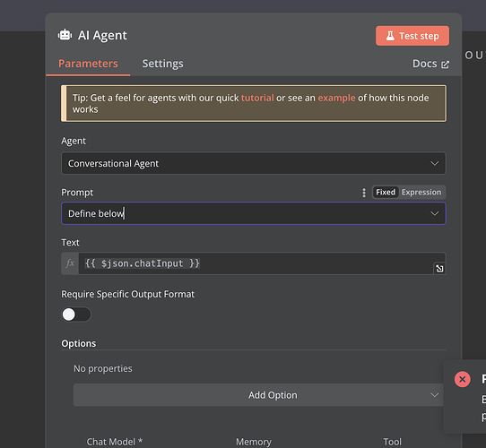Open the example link in the tip

point(336,98)
